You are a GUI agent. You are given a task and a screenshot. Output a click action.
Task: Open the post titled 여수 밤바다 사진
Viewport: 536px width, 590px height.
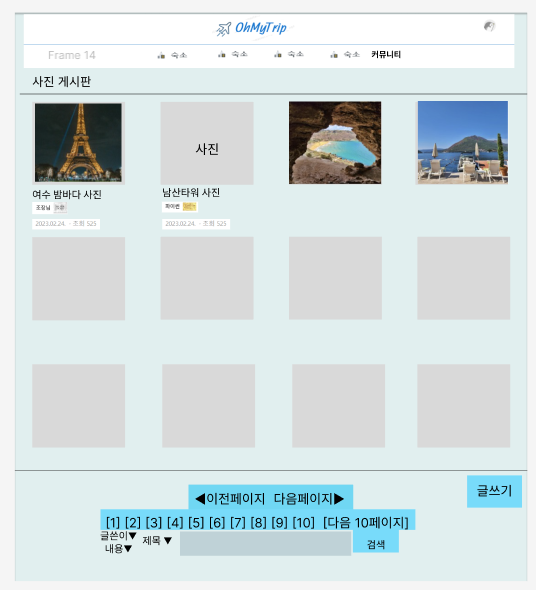pos(67,195)
